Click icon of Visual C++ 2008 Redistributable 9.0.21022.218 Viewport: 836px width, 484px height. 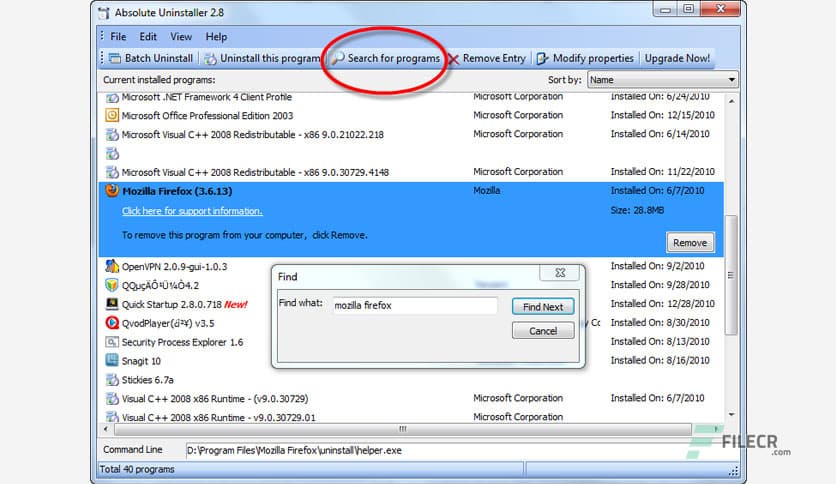click(111, 134)
